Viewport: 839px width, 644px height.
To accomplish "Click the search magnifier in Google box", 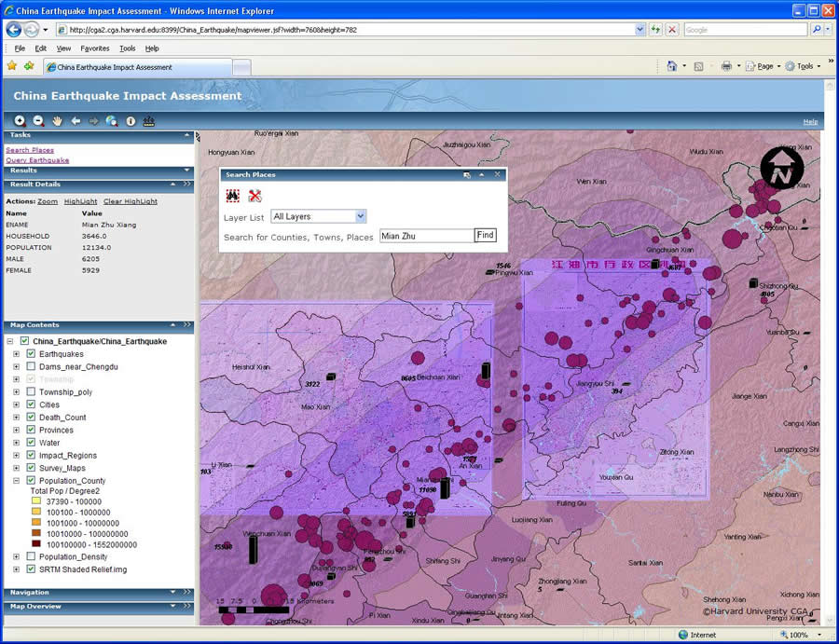I will coord(817,30).
